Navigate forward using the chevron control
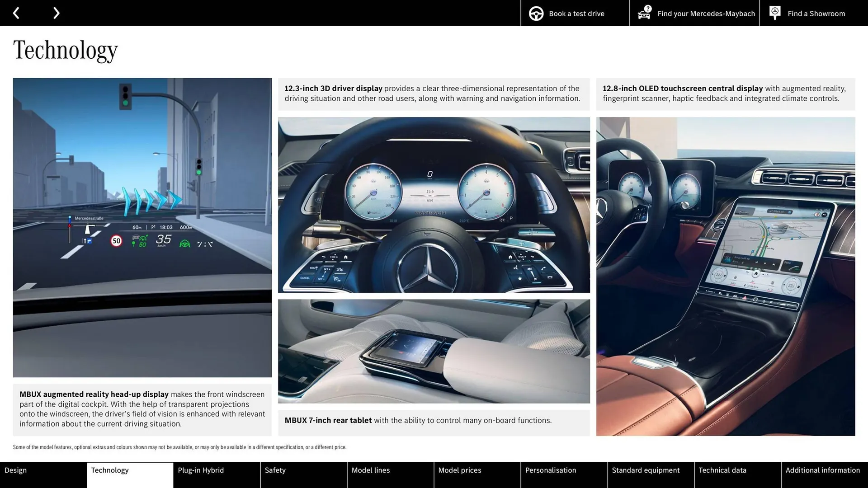The width and height of the screenshot is (868, 488). pyautogui.click(x=56, y=13)
